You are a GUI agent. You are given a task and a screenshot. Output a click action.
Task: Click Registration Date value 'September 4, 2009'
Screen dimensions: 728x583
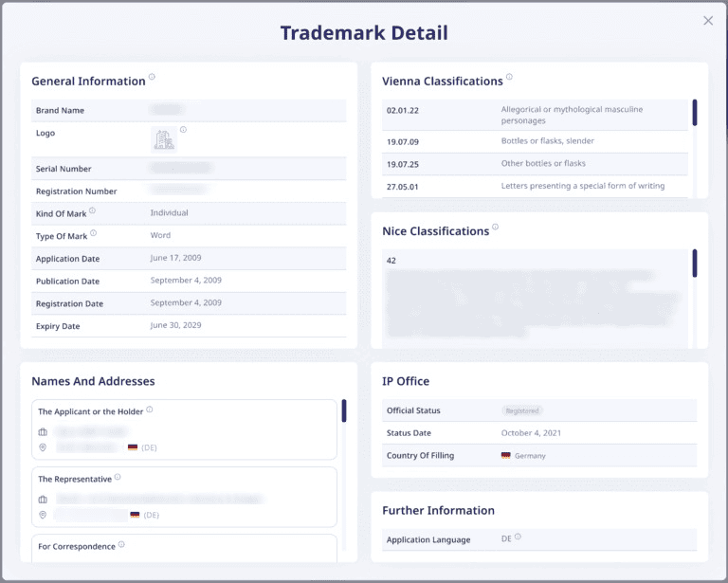click(x=186, y=302)
